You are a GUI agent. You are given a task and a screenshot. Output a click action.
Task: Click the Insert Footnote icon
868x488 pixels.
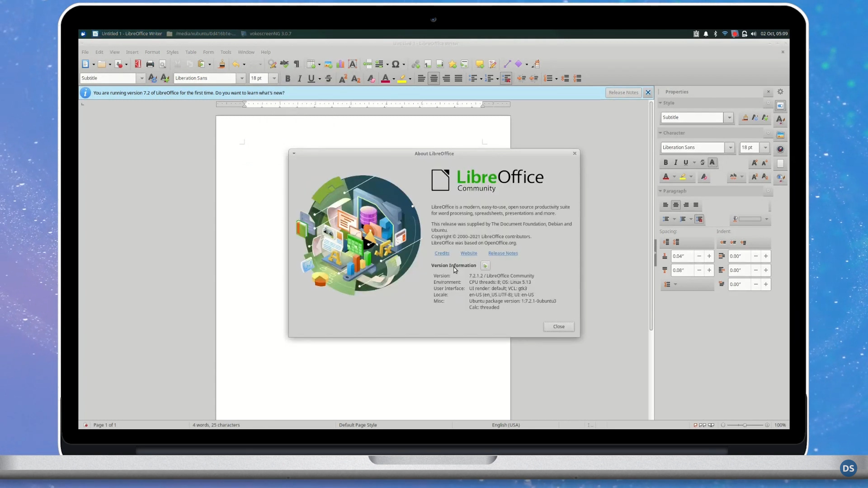coord(428,64)
